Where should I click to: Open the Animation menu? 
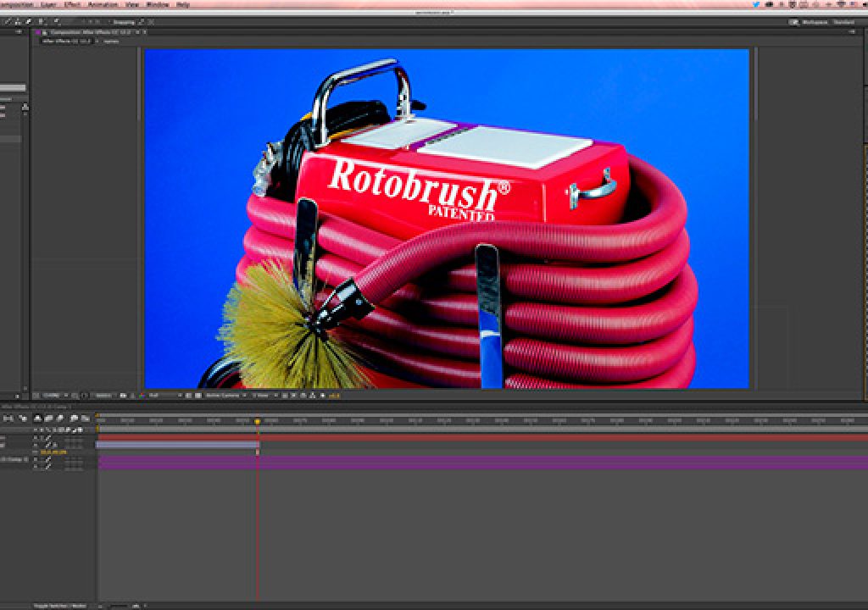(x=103, y=4)
